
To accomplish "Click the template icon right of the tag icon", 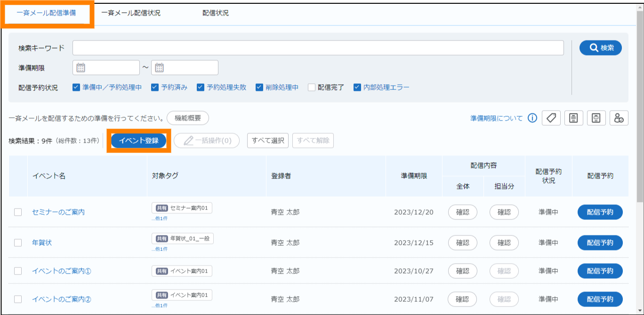I will click(574, 118).
